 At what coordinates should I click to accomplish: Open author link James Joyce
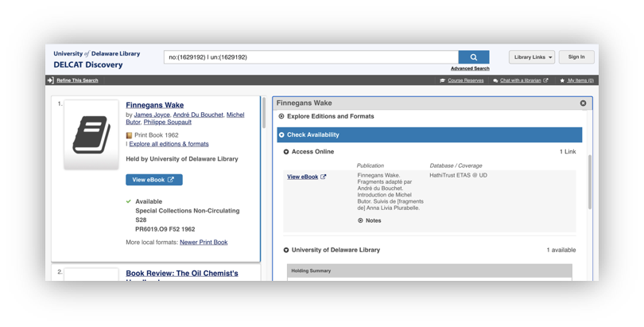(x=152, y=115)
